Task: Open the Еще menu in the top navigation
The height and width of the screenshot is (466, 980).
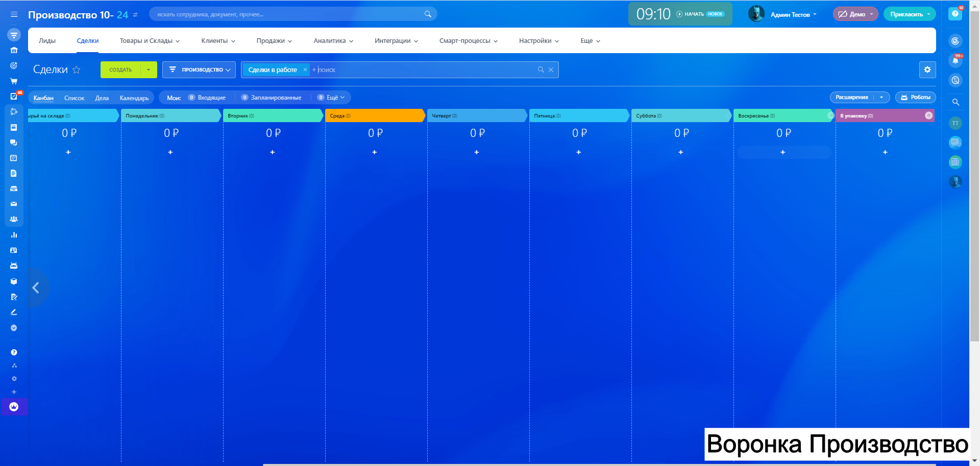Action: coord(590,41)
